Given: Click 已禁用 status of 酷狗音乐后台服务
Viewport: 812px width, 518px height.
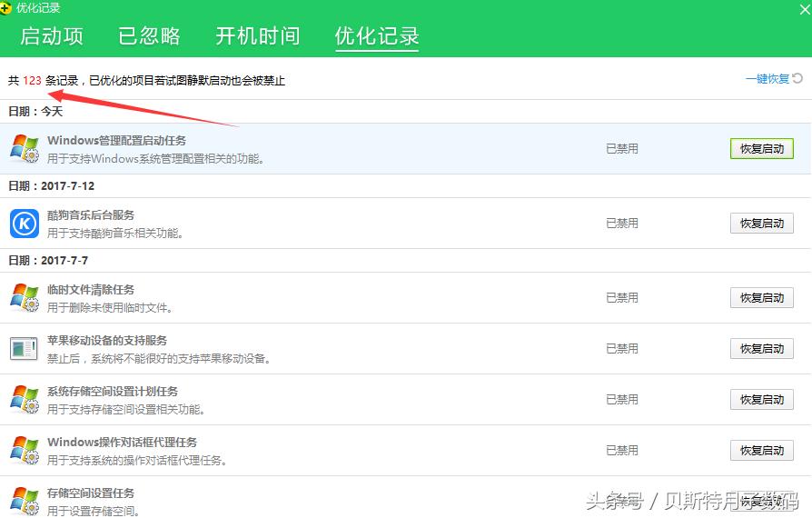Looking at the screenshot, I should (622, 224).
